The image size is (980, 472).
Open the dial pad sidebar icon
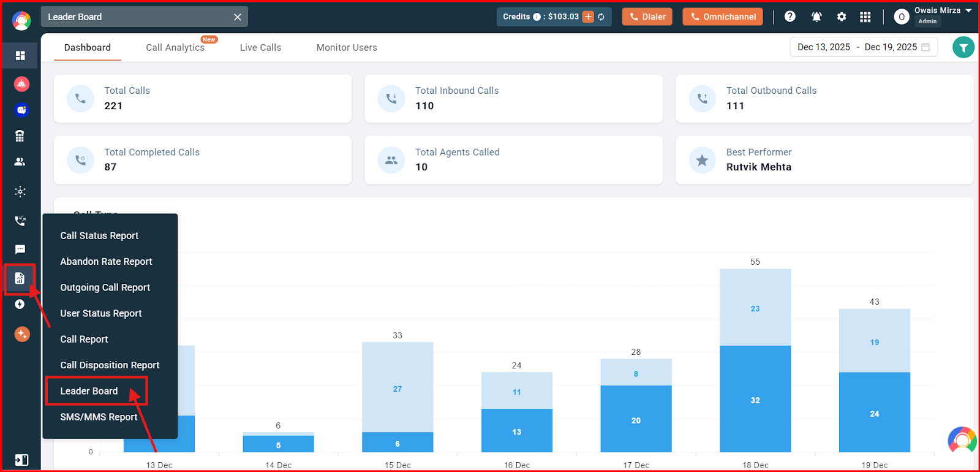pyautogui.click(x=20, y=136)
